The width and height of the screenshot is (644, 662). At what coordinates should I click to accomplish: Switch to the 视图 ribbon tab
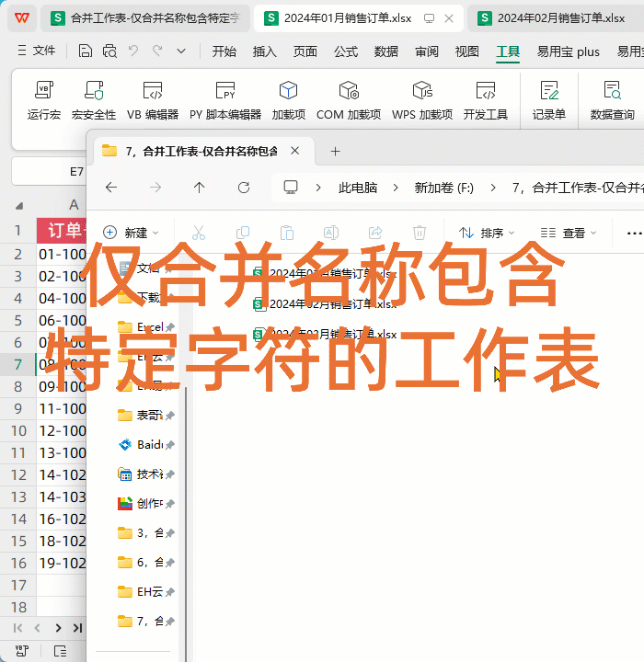467,51
